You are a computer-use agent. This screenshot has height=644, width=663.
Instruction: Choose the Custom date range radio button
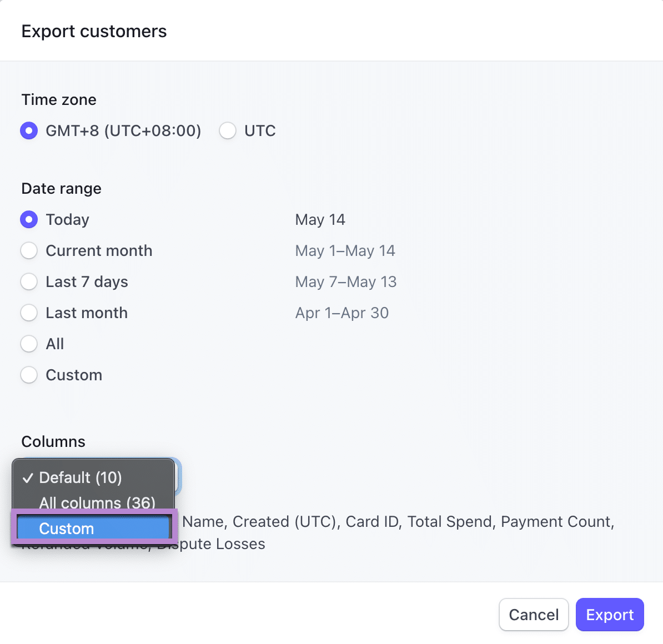pos(29,375)
